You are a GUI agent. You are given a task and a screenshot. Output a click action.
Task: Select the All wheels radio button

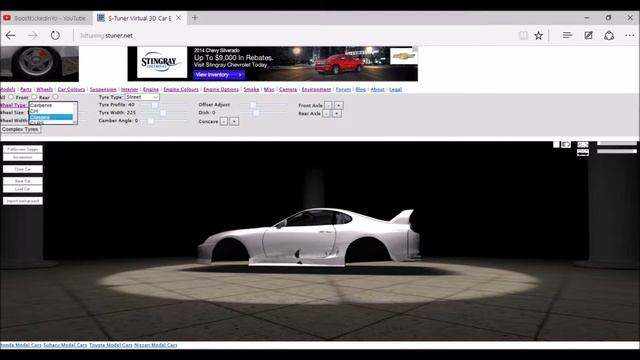pyautogui.click(x=11, y=97)
